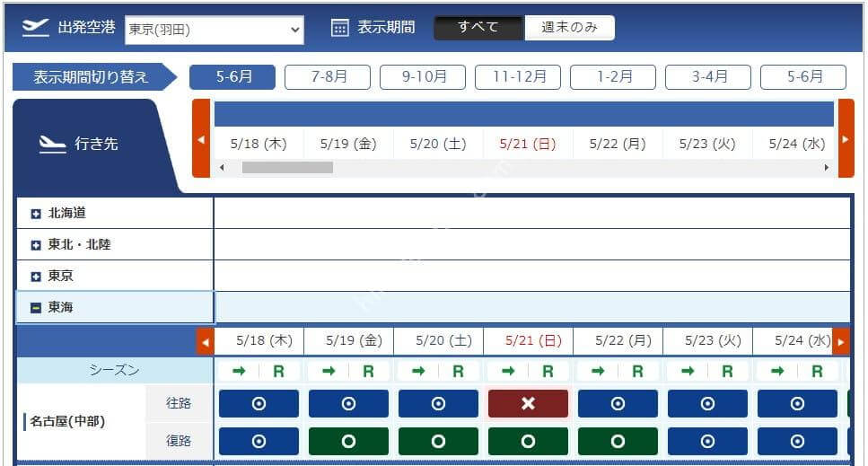The image size is (868, 466).
Task: Switch to the 11-12月 period tab
Action: [x=518, y=77]
